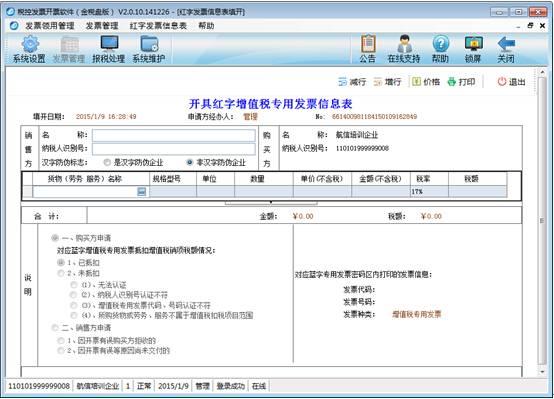Click 数量 cell in goods row

click(x=264, y=192)
